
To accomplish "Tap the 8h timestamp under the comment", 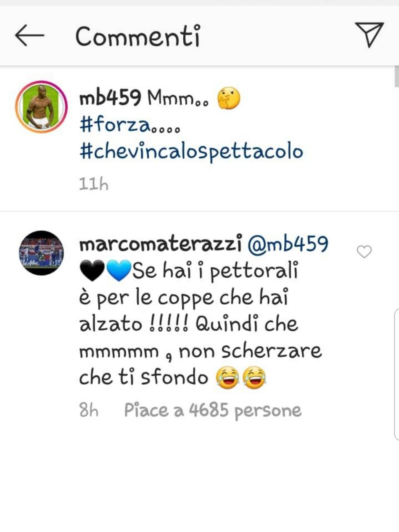I will [89, 411].
